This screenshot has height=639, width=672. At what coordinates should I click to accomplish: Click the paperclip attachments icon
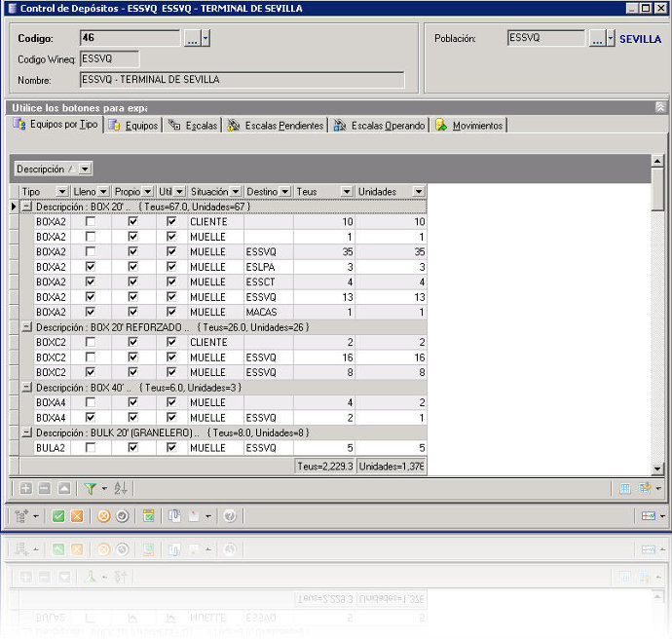174,516
